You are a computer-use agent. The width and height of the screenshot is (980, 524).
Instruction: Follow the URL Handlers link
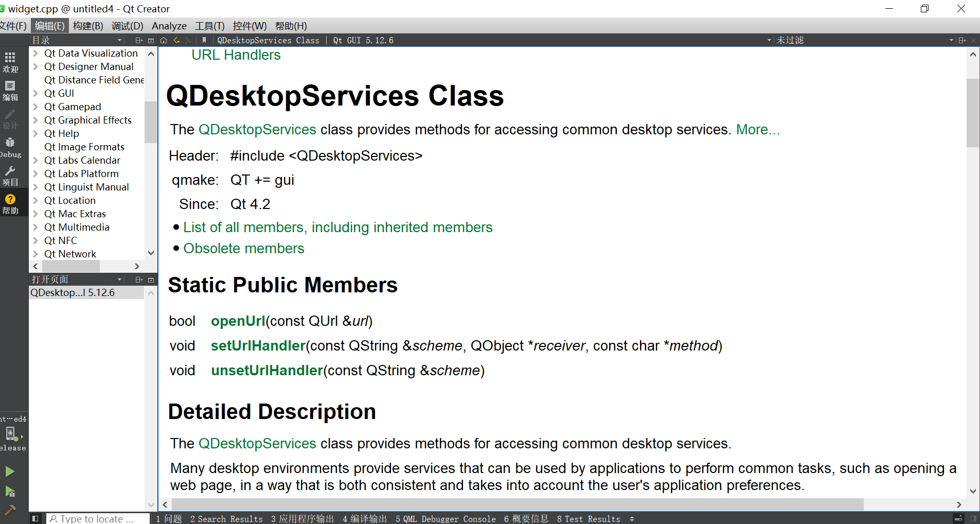tap(236, 55)
